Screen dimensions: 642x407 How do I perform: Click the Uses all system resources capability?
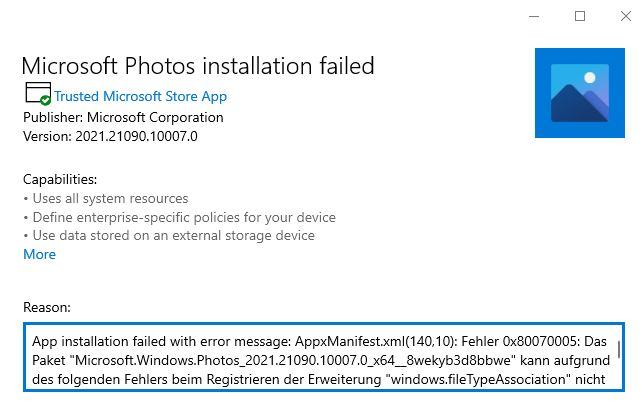110,199
